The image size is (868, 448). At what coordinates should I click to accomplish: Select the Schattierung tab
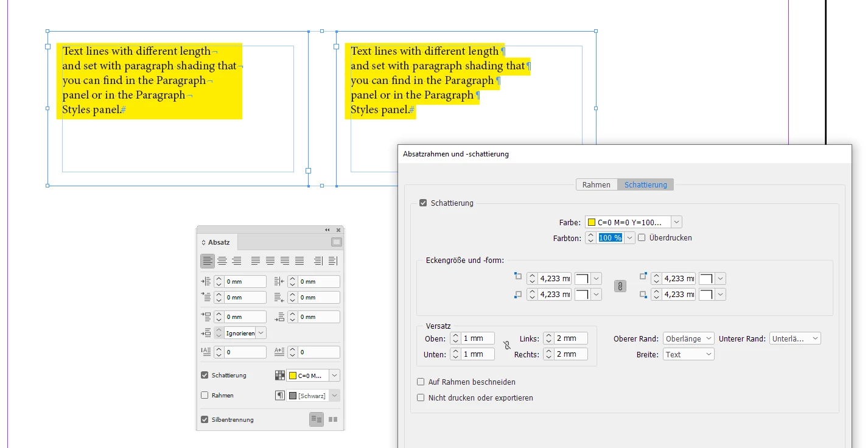pos(646,184)
